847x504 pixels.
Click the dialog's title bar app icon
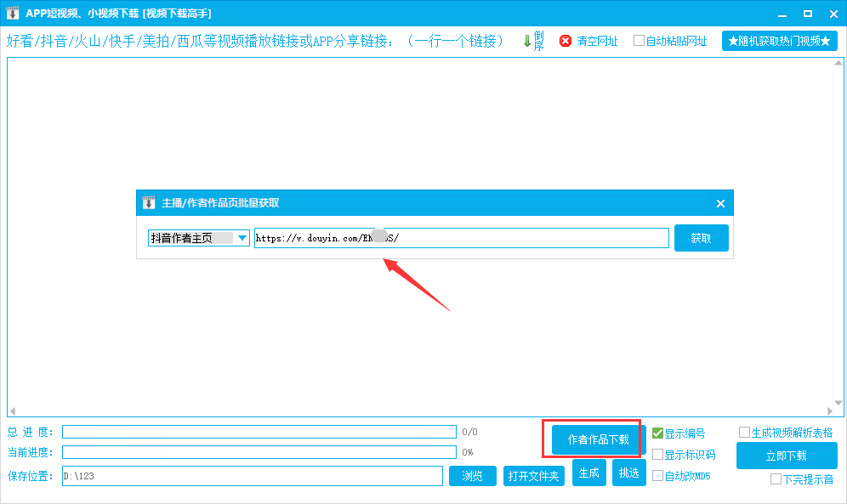pyautogui.click(x=149, y=203)
